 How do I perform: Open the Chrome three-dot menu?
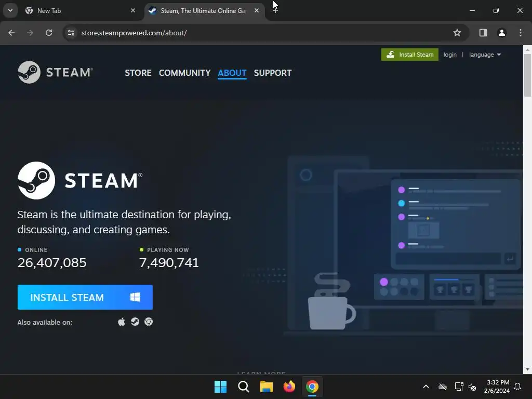[x=521, y=33]
